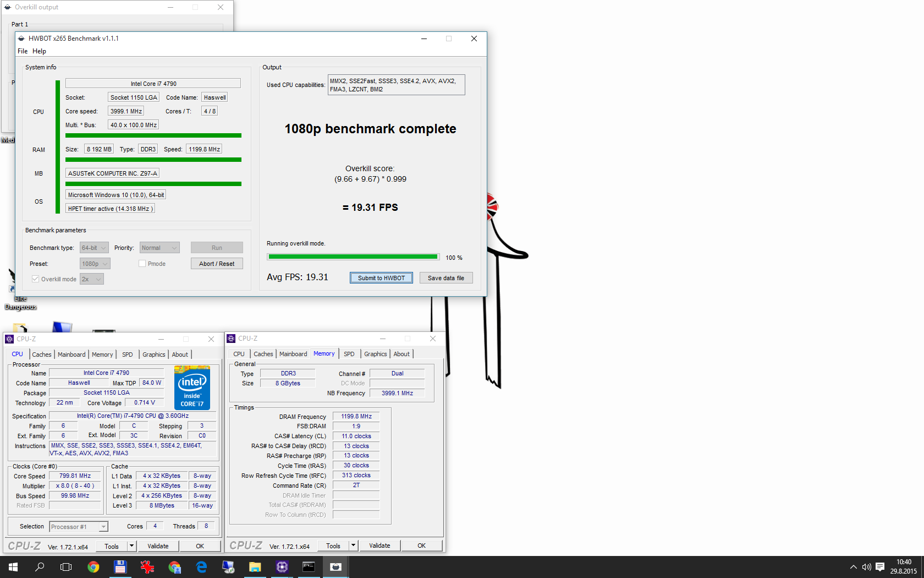Open Help menu in HWBOT x265
924x578 pixels.
click(x=39, y=51)
